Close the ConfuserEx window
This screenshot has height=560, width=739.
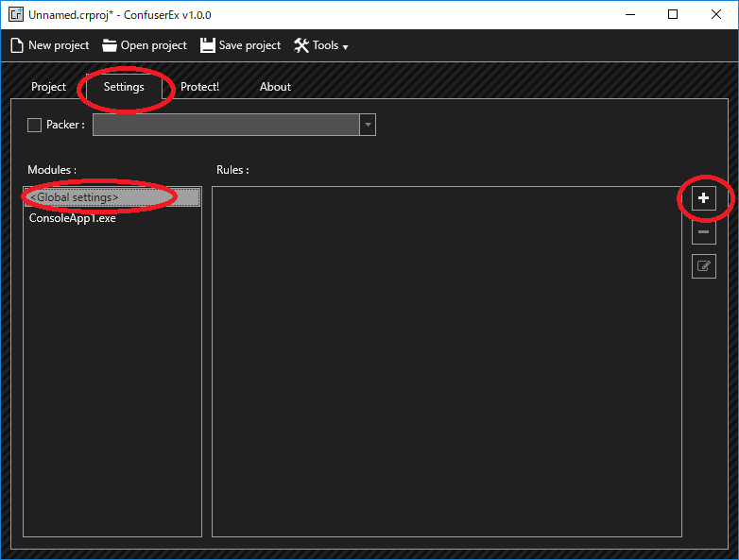pyautogui.click(x=716, y=14)
